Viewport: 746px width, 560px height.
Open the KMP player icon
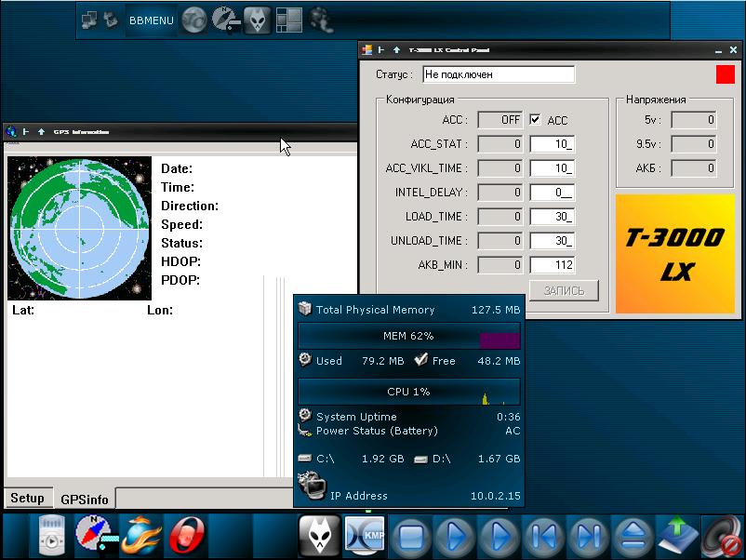pyautogui.click(x=365, y=535)
